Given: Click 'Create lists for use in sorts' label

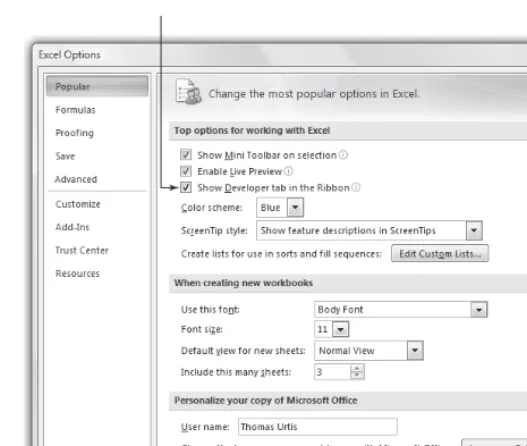Looking at the screenshot, I should pyautogui.click(x=281, y=254).
